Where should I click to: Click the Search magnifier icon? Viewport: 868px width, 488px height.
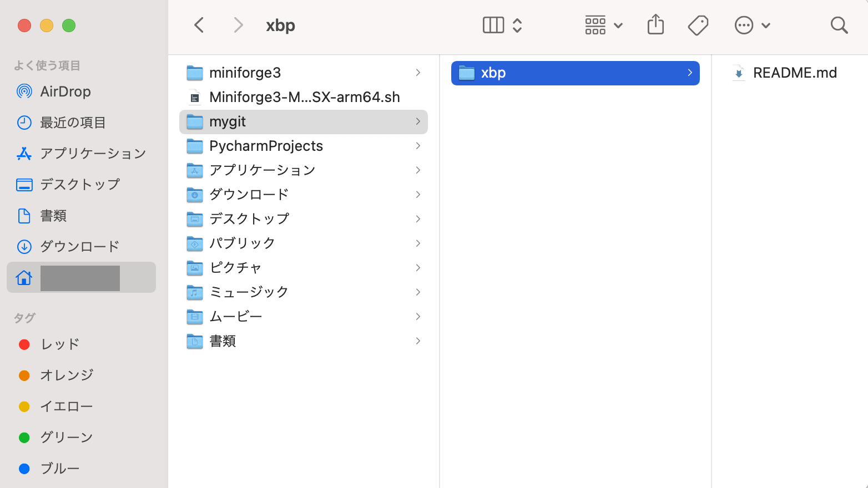tap(839, 25)
